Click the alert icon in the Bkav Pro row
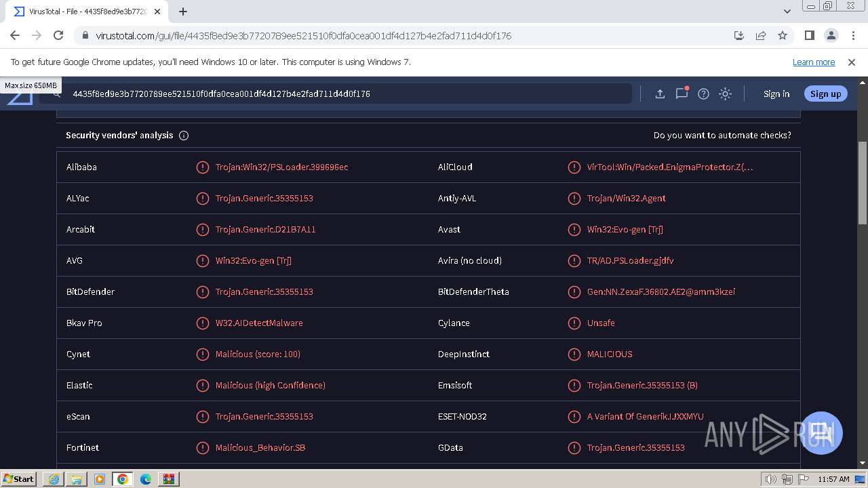 pos(202,323)
